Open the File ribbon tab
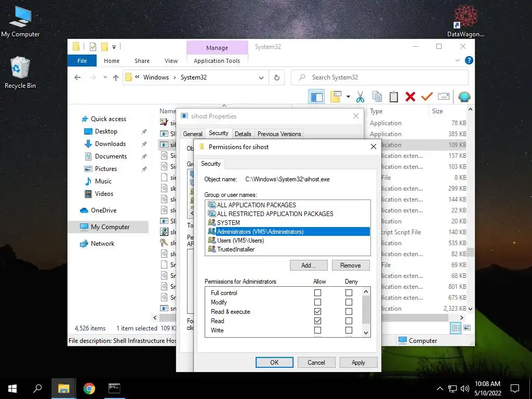 coord(82,61)
